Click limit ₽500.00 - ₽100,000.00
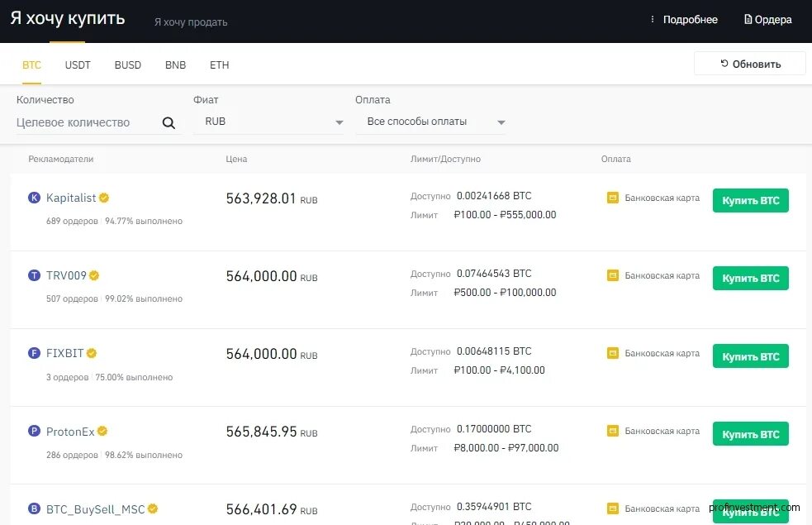812x525 pixels. tap(505, 293)
